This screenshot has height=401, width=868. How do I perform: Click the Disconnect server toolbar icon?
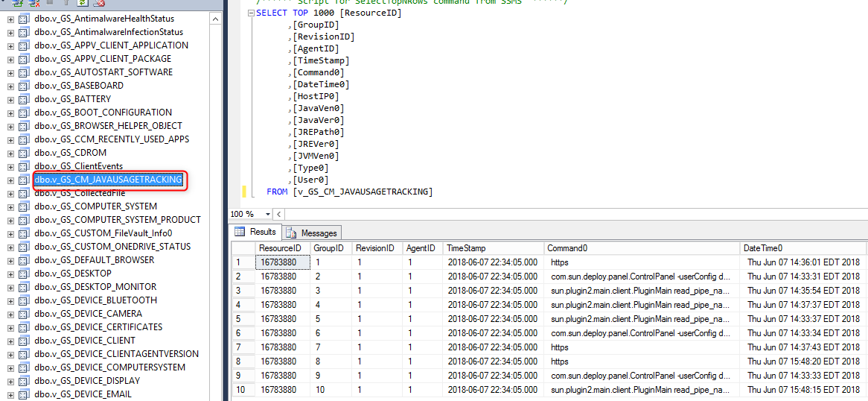pos(33,3)
